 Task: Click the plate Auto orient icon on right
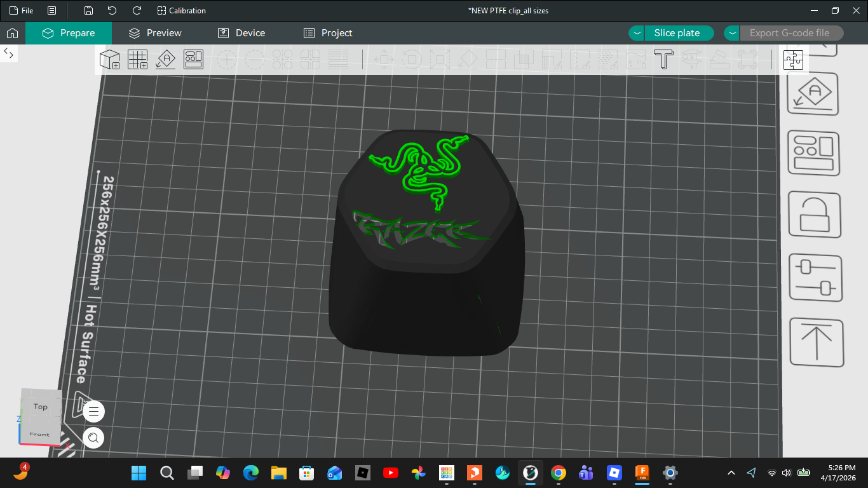(813, 94)
